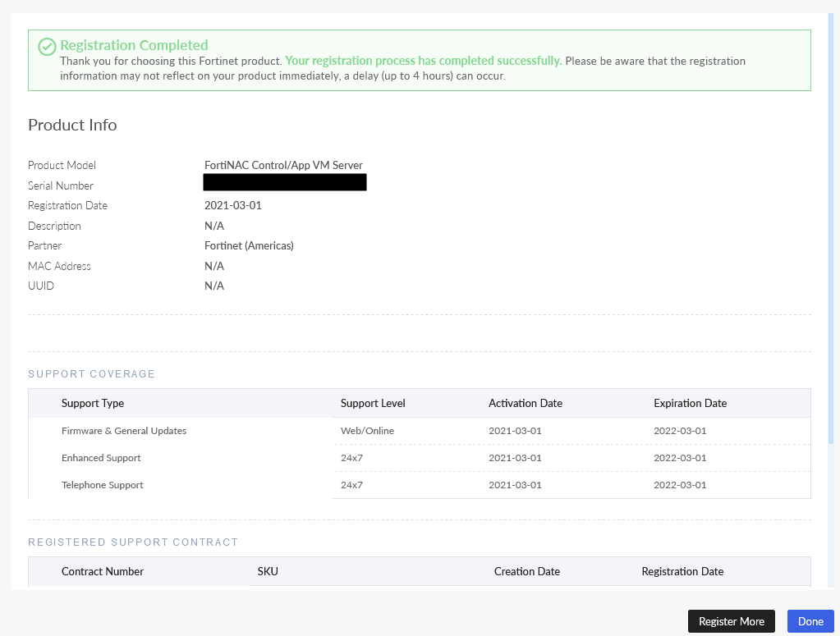The width and height of the screenshot is (840, 636).
Task: Select the Enhanced Support row
Action: click(x=101, y=458)
